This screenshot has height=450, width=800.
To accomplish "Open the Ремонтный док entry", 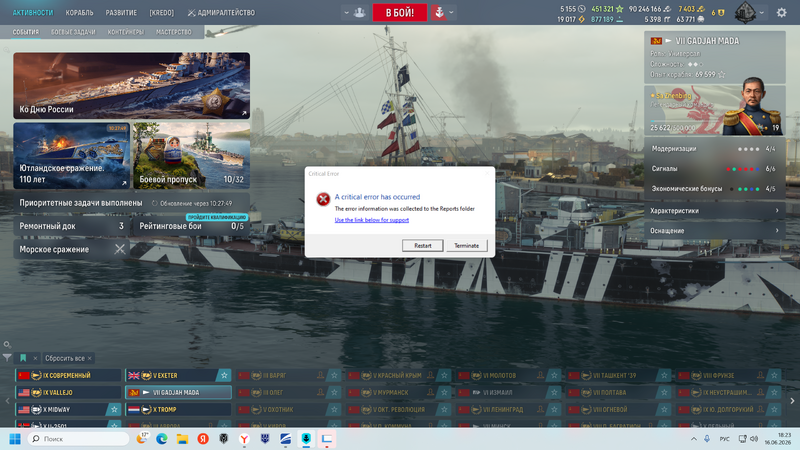I will 71,226.
